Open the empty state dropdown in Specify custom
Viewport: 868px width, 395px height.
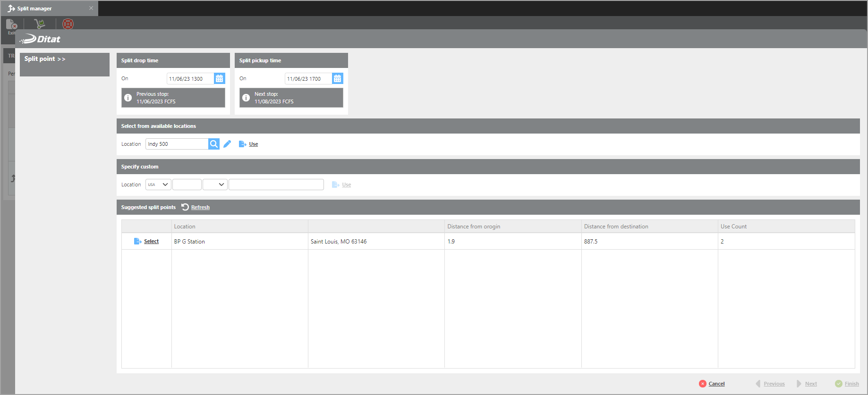pyautogui.click(x=215, y=185)
